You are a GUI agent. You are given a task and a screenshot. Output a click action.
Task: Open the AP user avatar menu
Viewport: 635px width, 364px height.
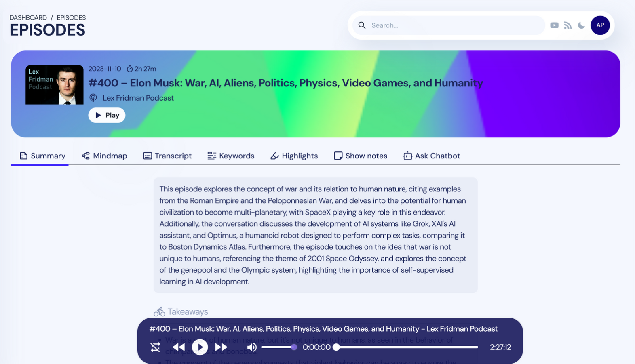tap(600, 25)
